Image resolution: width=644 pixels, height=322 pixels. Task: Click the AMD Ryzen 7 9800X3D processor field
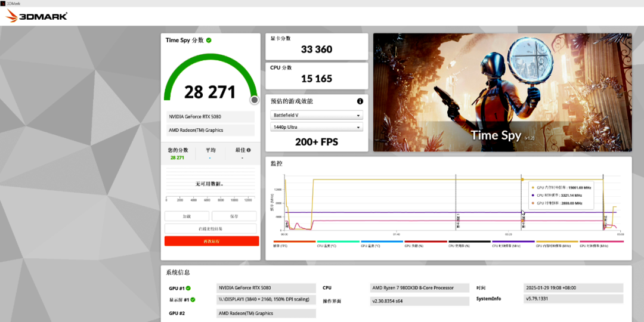420,288
